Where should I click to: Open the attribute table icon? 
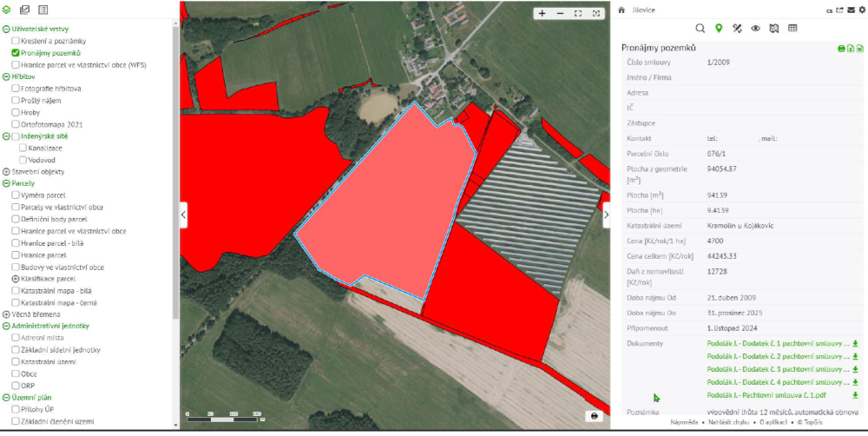792,29
